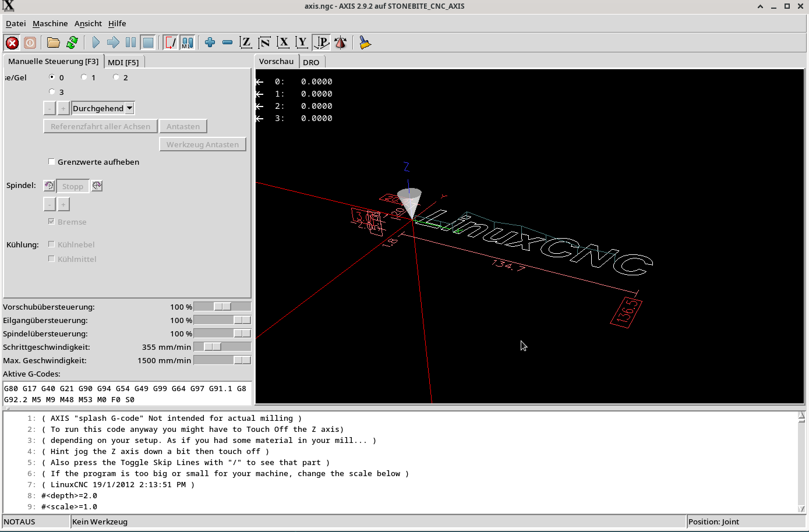The height and width of the screenshot is (532, 809).
Task: Select joint 2 radio button
Action: [x=116, y=77]
